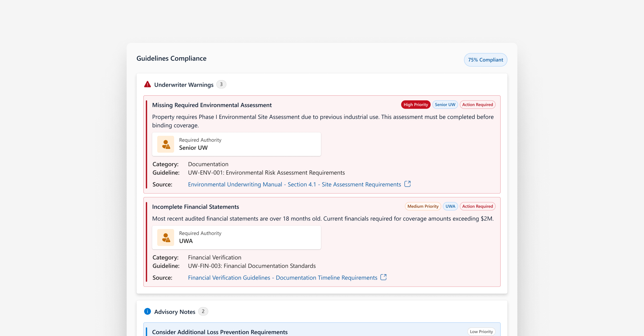Select Consider Additional Loss Prevention Requirements note

[x=219, y=332]
